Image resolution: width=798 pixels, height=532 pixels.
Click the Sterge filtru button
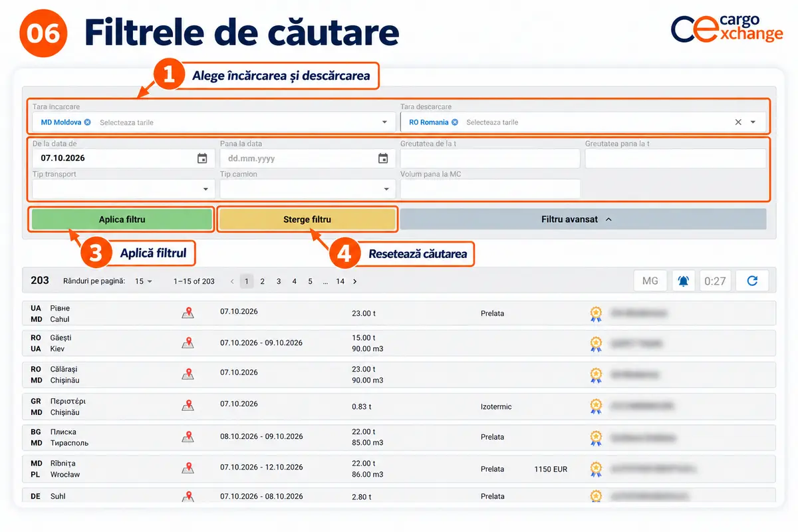[307, 219]
